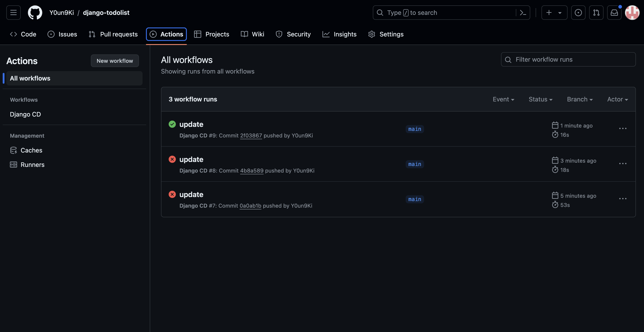Open the user avatar menu
Viewport: 644px width, 332px height.
coord(632,13)
